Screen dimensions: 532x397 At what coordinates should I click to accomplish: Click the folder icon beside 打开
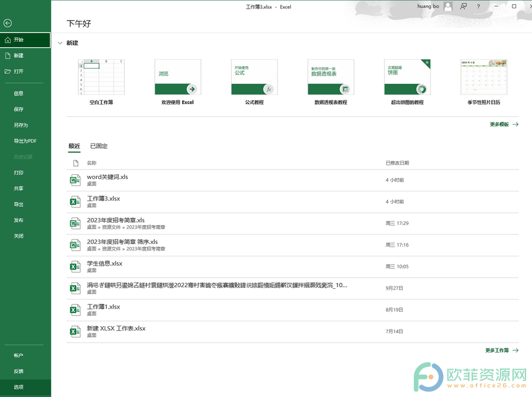(x=8, y=71)
